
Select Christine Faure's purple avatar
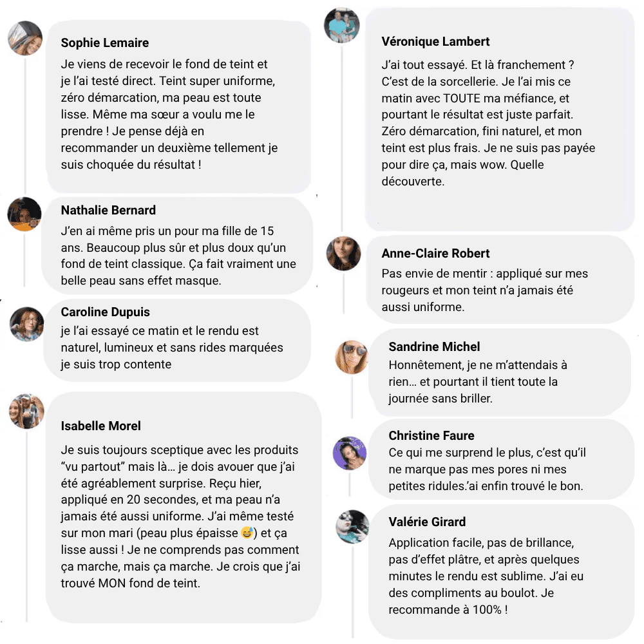click(349, 453)
